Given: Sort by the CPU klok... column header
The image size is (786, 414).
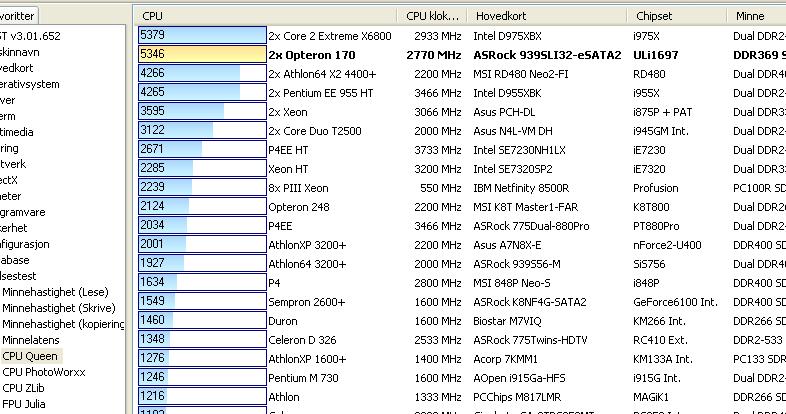Looking at the screenshot, I should [432, 16].
